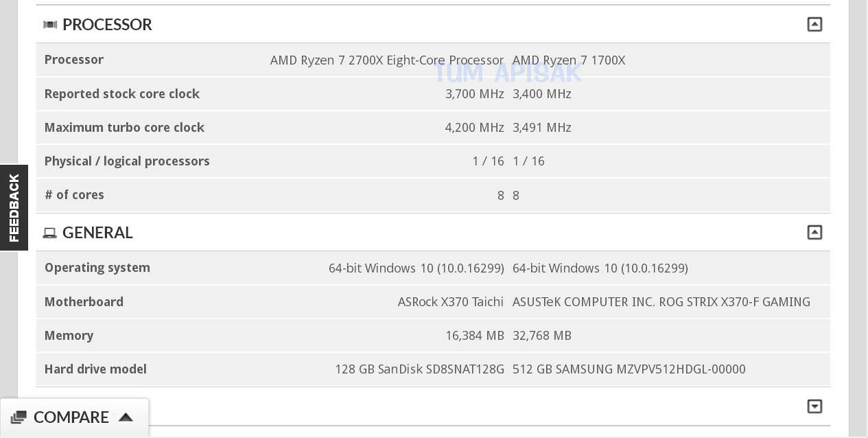The height and width of the screenshot is (438, 868).
Task: Click the processor chip icon
Action: coord(50,25)
